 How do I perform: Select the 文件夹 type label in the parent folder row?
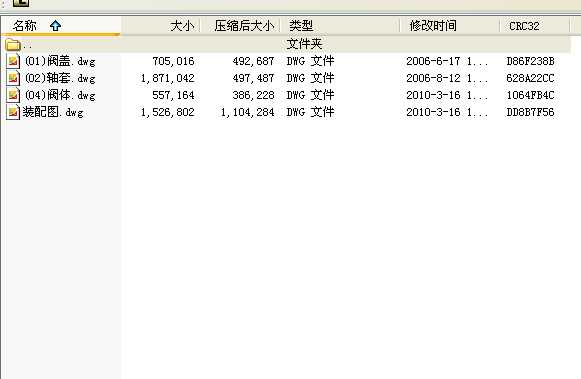click(304, 44)
